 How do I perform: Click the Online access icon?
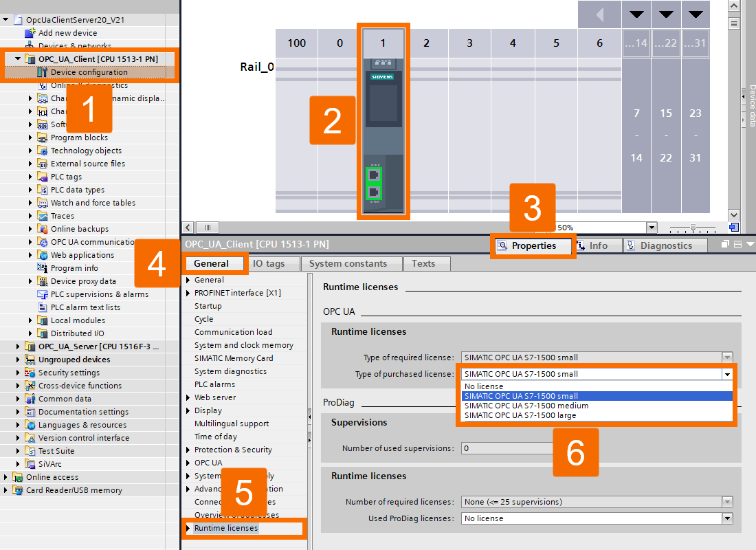tap(18, 476)
